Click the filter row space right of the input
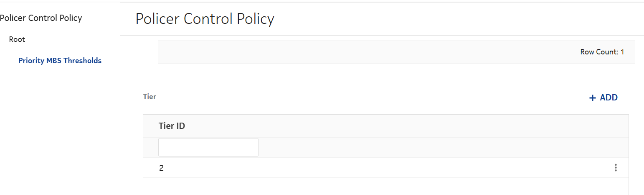Viewport: 644px width, 195px height. (418, 147)
